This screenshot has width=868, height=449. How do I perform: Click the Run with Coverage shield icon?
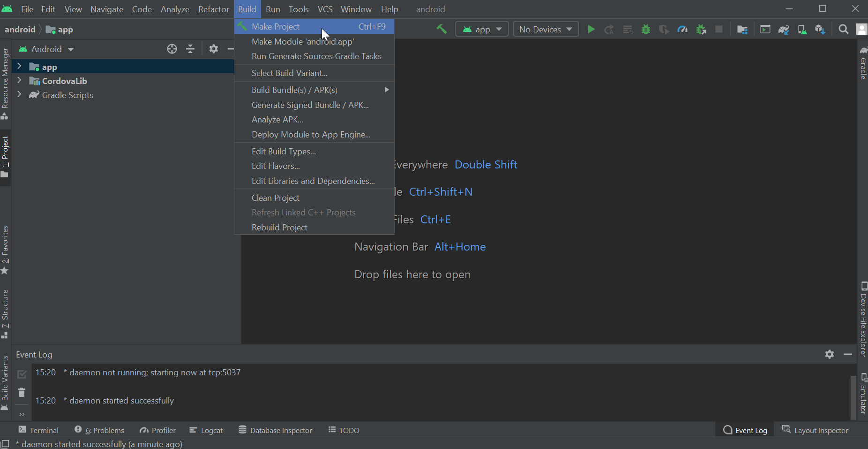664,30
